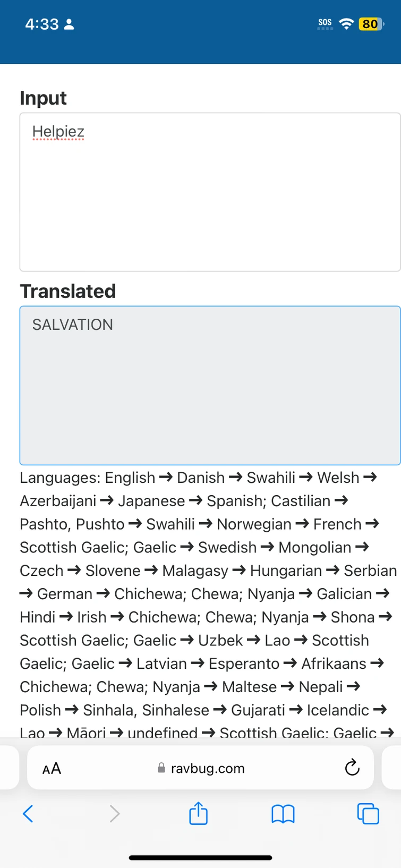
Task: Tap the battery indicator showing 80
Action: 371,24
